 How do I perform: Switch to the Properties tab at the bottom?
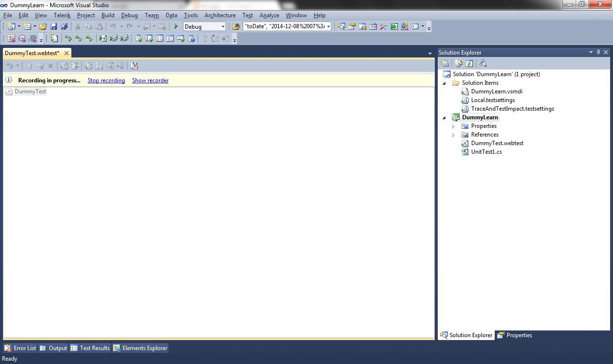[515, 335]
